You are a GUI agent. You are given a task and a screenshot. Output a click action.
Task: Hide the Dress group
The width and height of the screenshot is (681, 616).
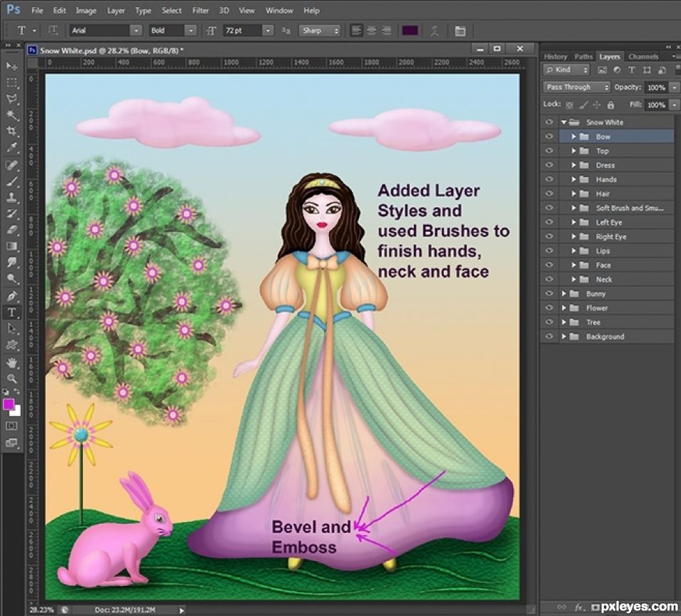point(549,165)
